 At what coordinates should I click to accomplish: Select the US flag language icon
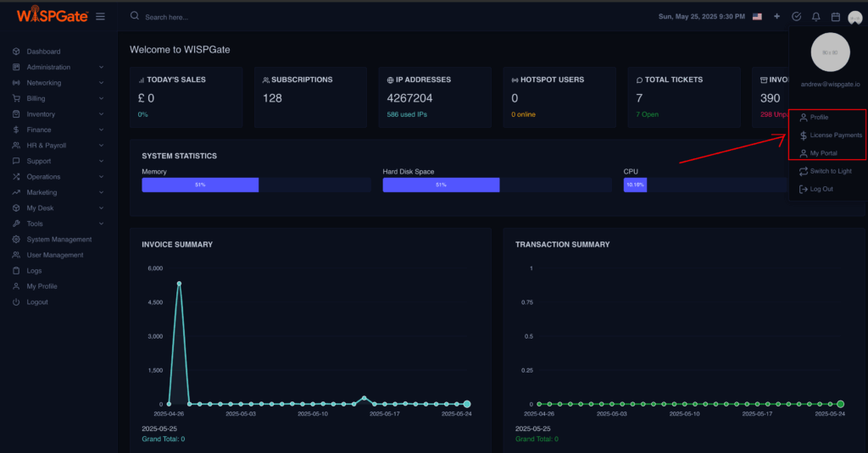[x=757, y=16]
